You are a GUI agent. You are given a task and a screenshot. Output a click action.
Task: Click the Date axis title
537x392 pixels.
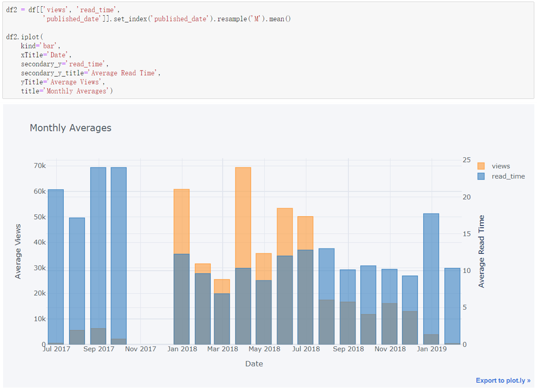pyautogui.click(x=254, y=364)
